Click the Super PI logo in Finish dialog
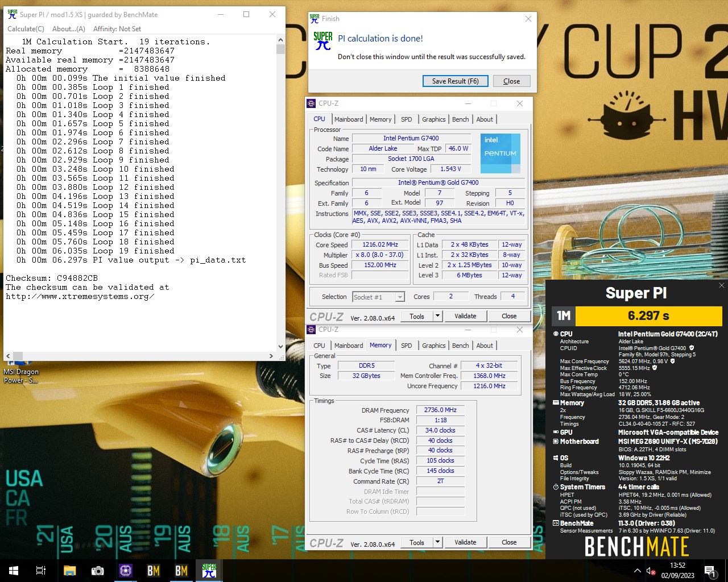 click(323, 41)
